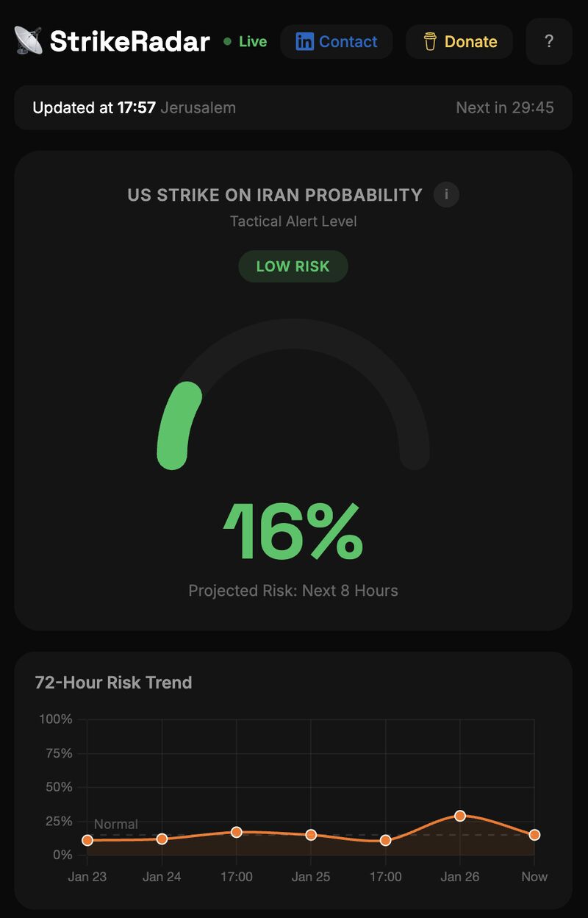Image resolution: width=588 pixels, height=918 pixels.
Task: Click the large 16% probability value
Action: coord(293,533)
